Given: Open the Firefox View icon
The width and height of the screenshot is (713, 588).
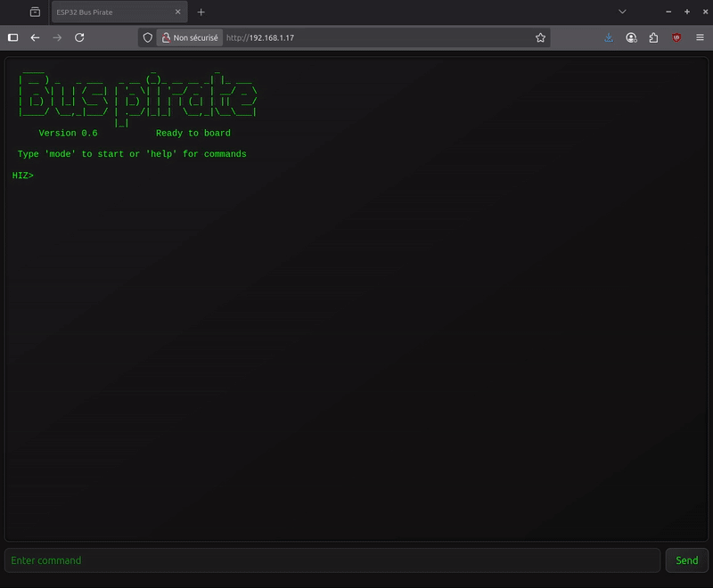Looking at the screenshot, I should (35, 12).
